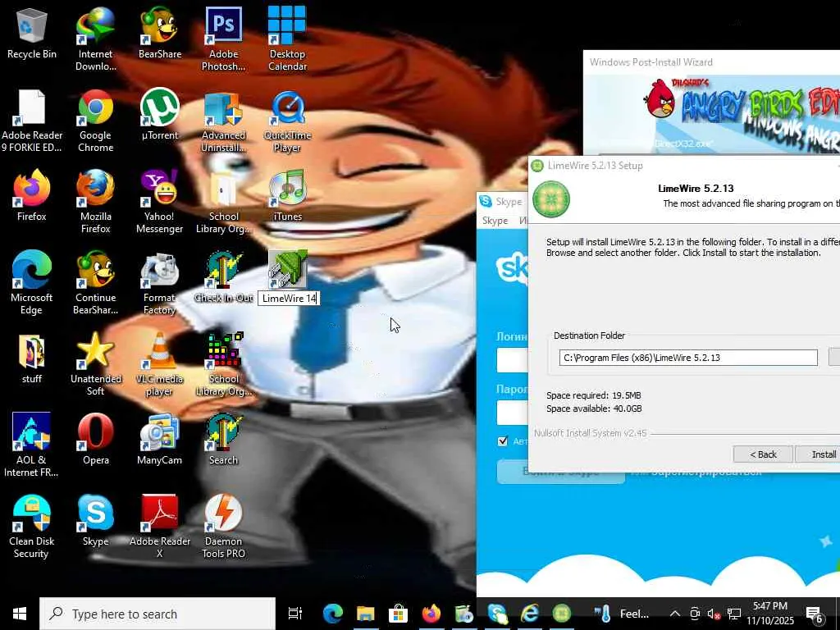This screenshot has width=840, height=630.
Task: Open Desktop Calendar shortcut
Action: click(287, 39)
